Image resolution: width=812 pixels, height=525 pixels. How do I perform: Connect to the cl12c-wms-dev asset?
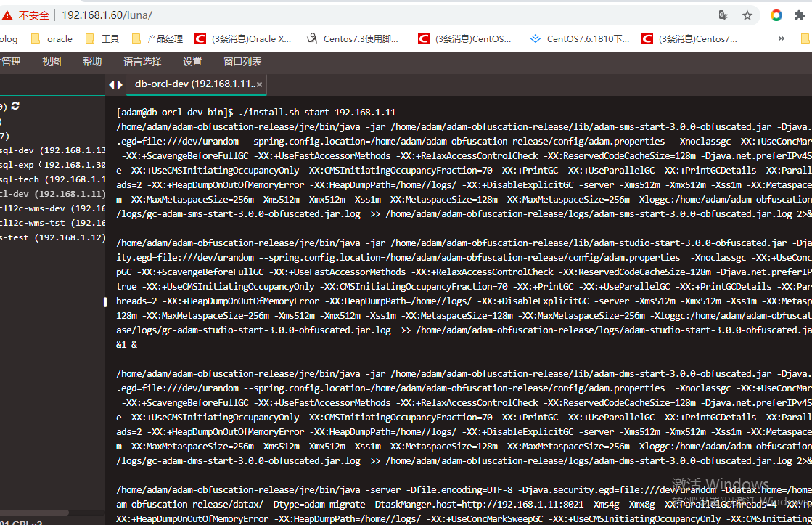[53, 208]
